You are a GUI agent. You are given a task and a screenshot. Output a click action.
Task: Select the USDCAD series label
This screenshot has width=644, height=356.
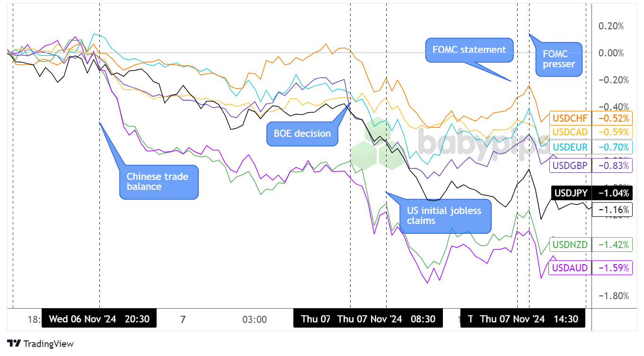click(569, 132)
